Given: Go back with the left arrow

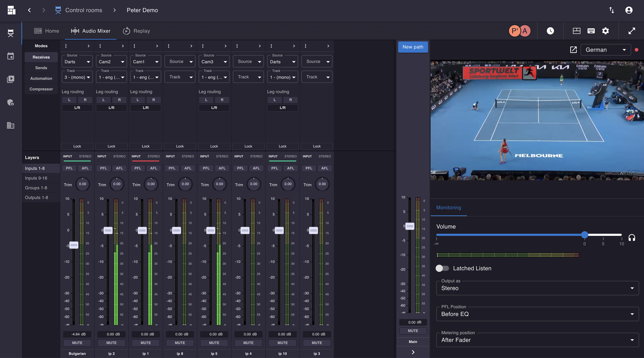Looking at the screenshot, I should (29, 10).
